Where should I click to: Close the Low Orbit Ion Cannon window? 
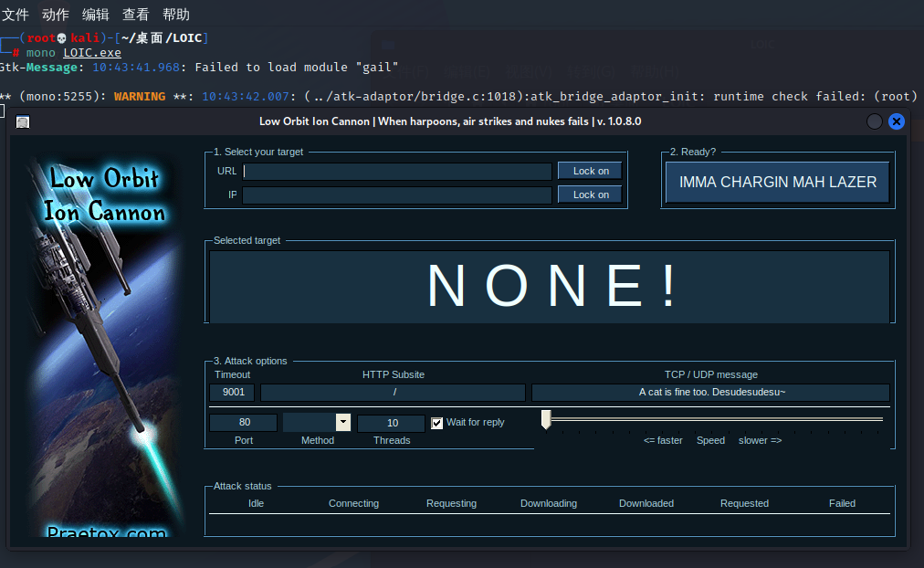(x=897, y=121)
